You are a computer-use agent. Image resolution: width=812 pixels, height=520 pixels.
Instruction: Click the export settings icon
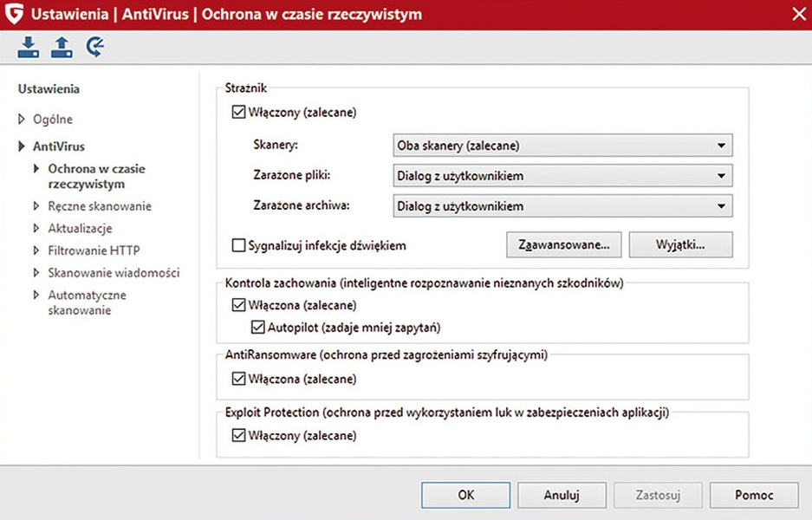click(x=61, y=47)
